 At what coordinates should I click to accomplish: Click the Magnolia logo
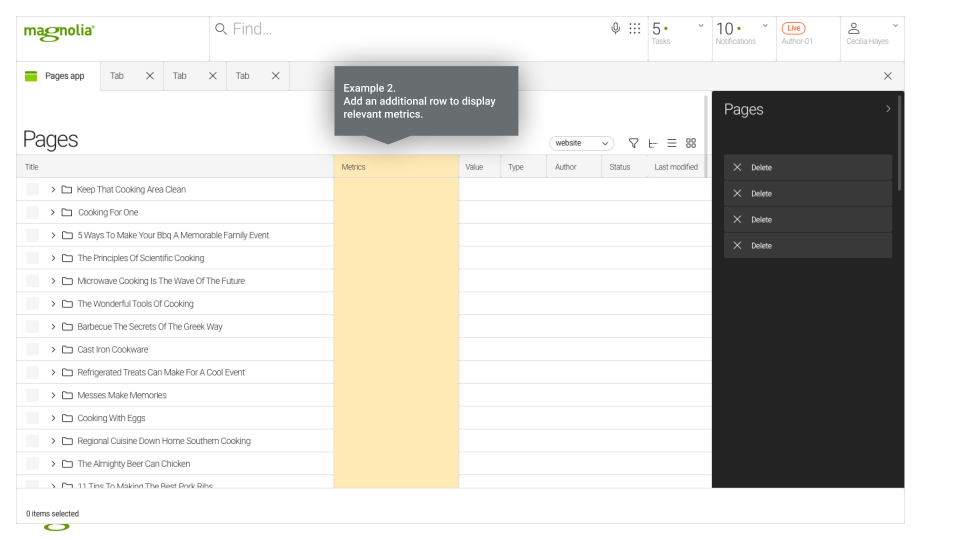click(59, 31)
